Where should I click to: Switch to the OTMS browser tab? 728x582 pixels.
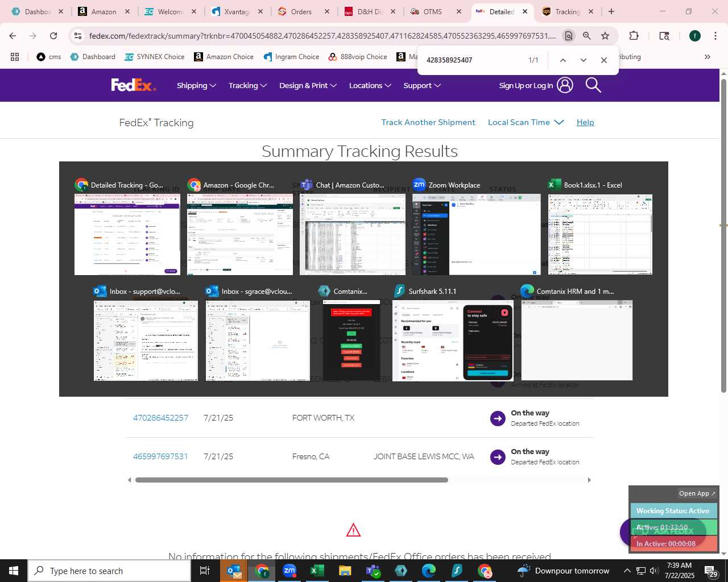click(436, 11)
